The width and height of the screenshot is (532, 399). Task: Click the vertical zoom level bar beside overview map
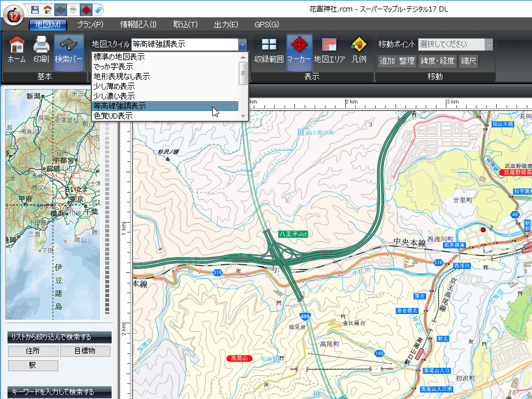tap(107, 217)
